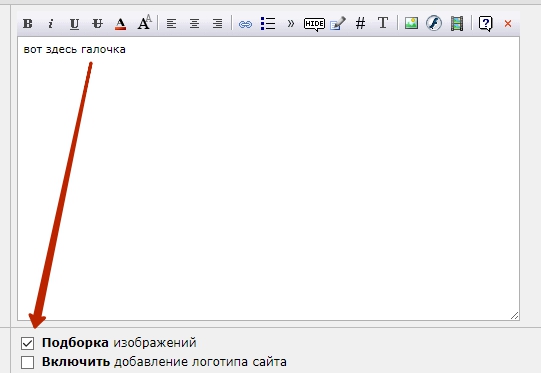Click the text вот здесь галочка

point(75,50)
